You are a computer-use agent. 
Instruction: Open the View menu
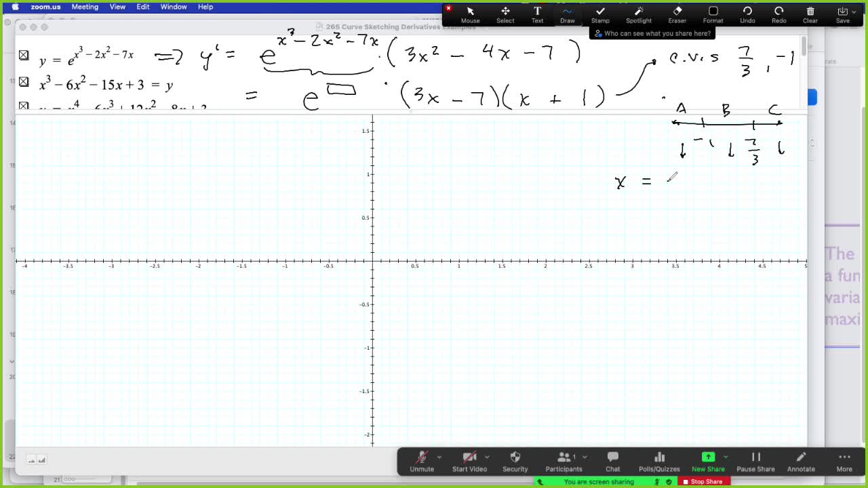(117, 7)
